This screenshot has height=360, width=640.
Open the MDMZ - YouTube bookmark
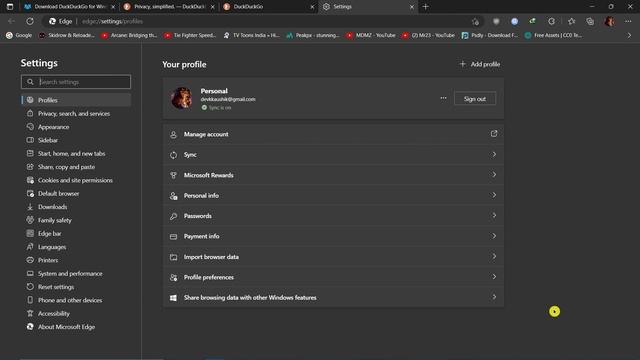371,36
